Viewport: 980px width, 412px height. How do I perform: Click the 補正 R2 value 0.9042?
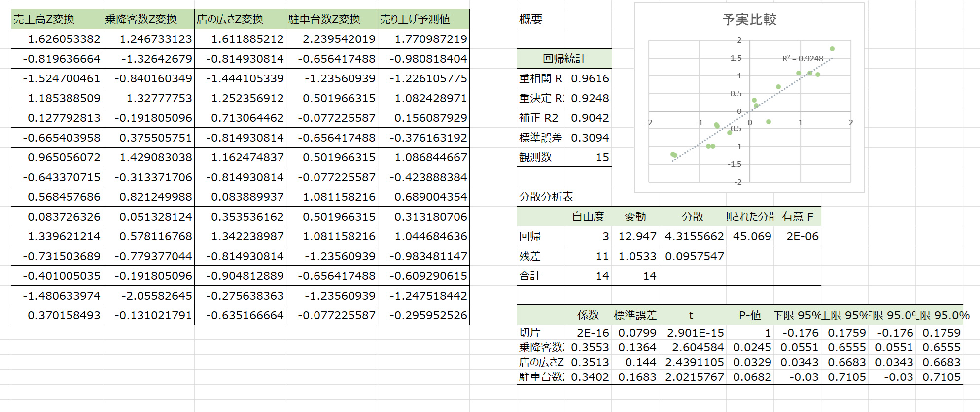coord(590,118)
